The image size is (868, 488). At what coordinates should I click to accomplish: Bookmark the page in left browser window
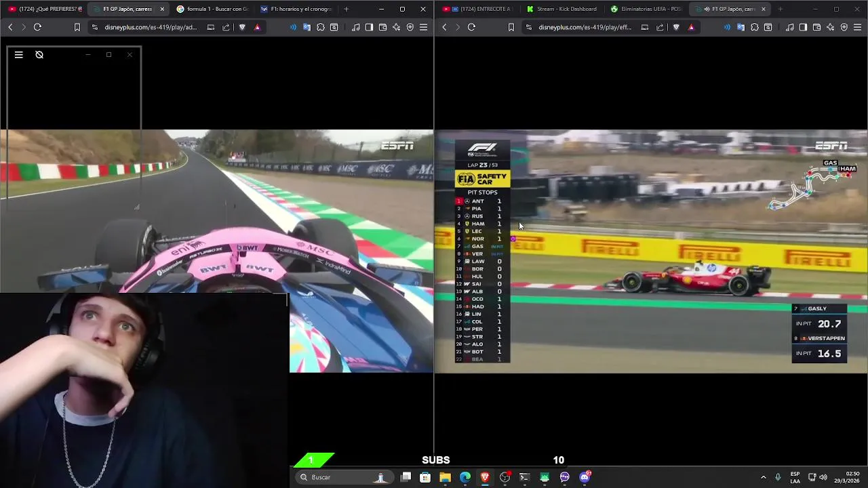pyautogui.click(x=77, y=27)
